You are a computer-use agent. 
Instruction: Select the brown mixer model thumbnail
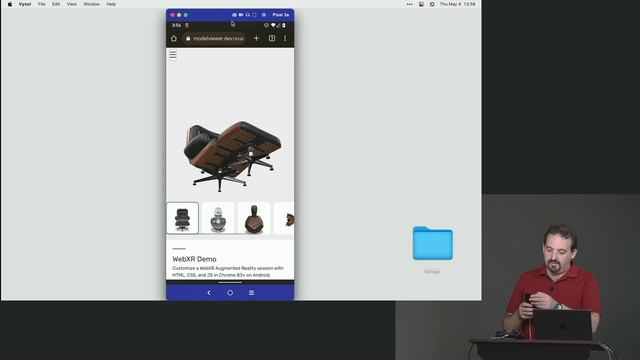pos(254,218)
